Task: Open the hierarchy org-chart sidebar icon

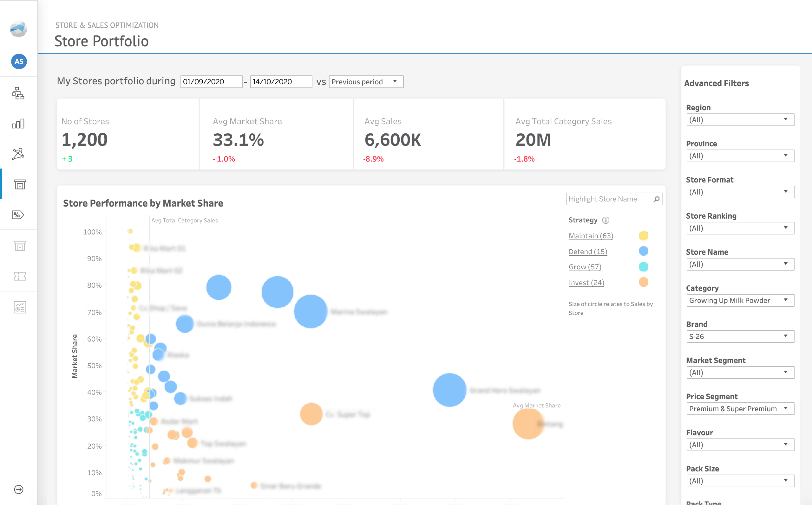Action: 18,93
